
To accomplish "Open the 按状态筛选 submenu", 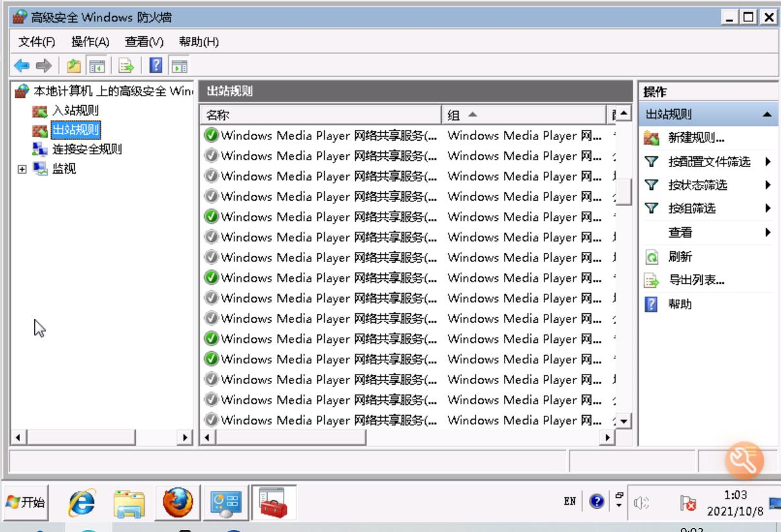I will (x=697, y=185).
